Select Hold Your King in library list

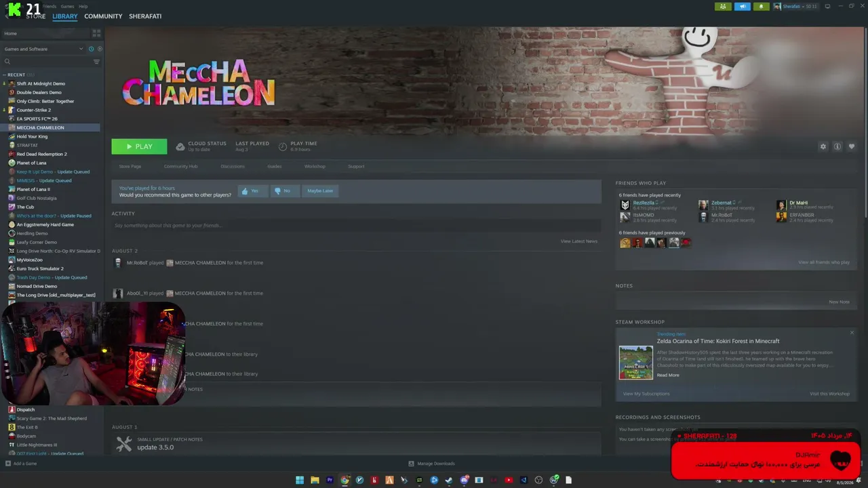(x=32, y=136)
